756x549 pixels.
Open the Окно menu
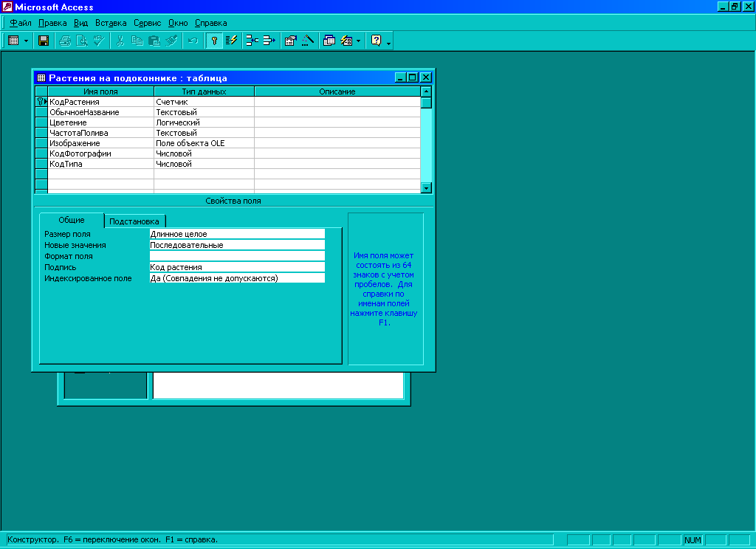click(x=178, y=23)
